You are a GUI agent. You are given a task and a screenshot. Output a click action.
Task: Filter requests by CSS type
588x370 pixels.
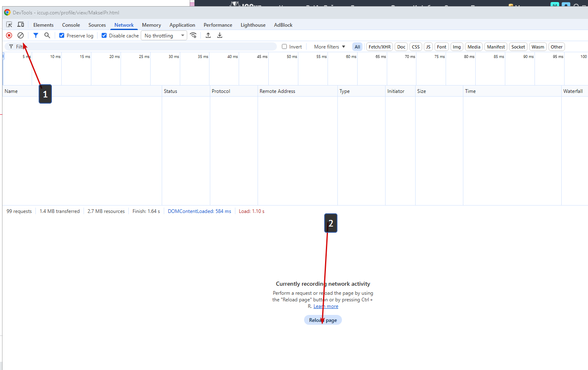(416, 46)
